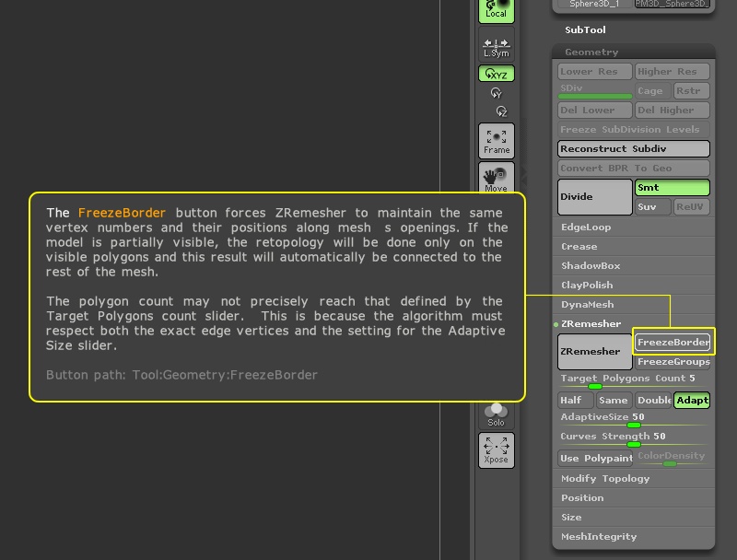The image size is (737, 560).
Task: Adjust the ColorDensity slider
Action: click(x=673, y=458)
